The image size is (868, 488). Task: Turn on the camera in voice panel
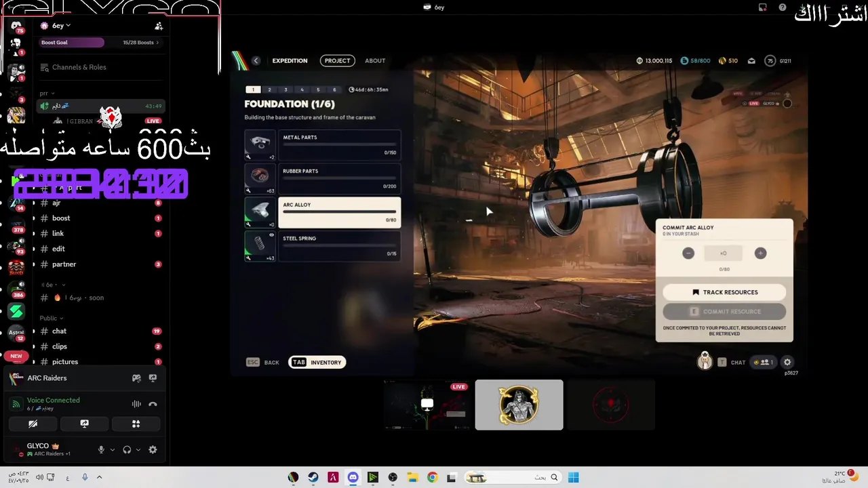click(x=33, y=424)
